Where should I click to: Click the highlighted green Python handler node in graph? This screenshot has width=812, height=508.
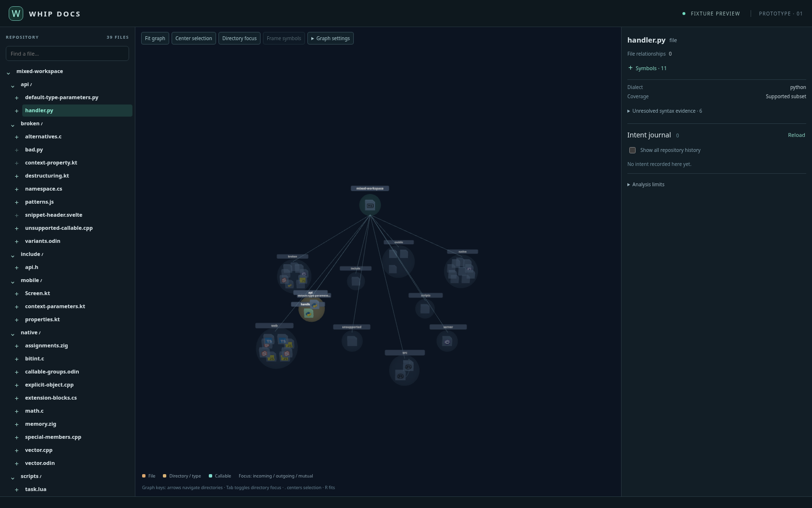pyautogui.click(x=308, y=314)
